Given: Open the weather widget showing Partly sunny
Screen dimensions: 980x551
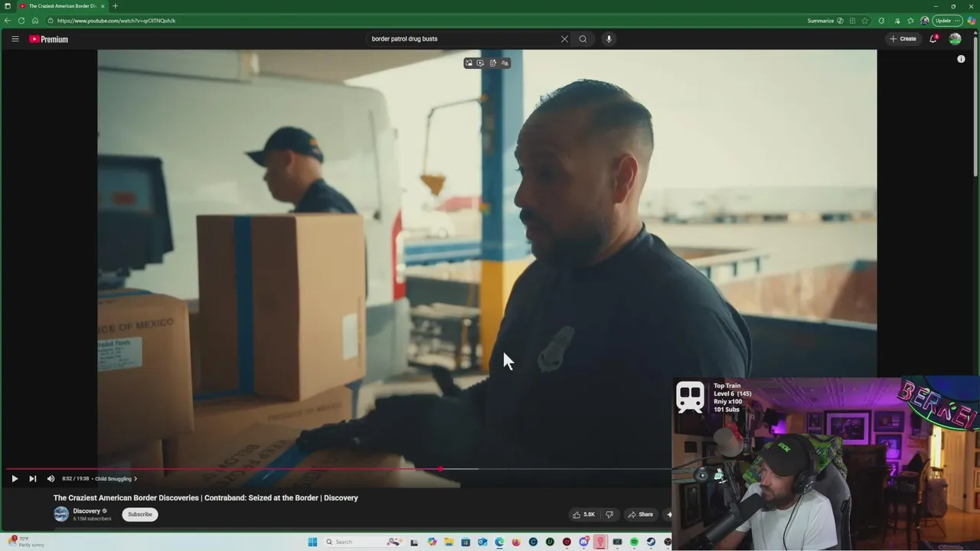Looking at the screenshot, I should 24,542.
